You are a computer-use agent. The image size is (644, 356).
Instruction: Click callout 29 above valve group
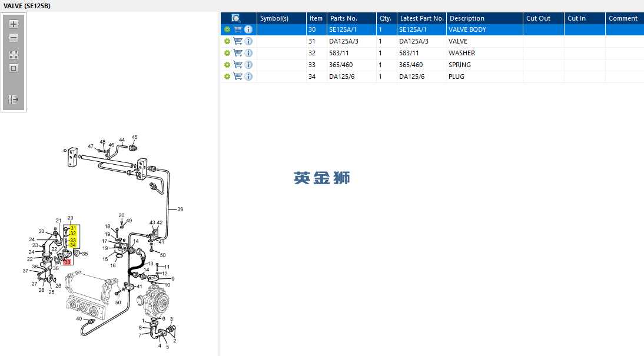(x=70, y=218)
